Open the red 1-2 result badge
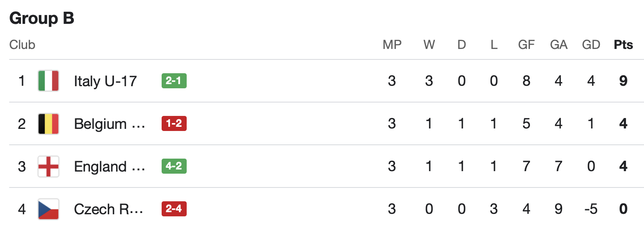The width and height of the screenshot is (644, 231). click(x=174, y=124)
